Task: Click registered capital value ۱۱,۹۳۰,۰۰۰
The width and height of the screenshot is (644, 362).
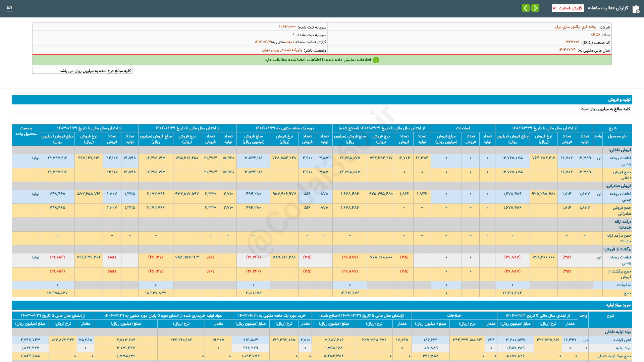Action: (x=287, y=27)
